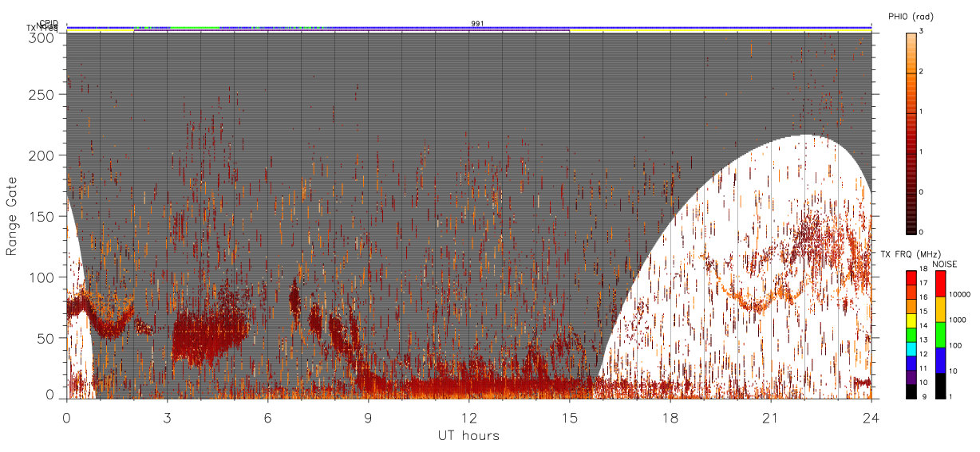Click the Range Gate tick label 150
This screenshot has width=980, height=452.
[43, 216]
